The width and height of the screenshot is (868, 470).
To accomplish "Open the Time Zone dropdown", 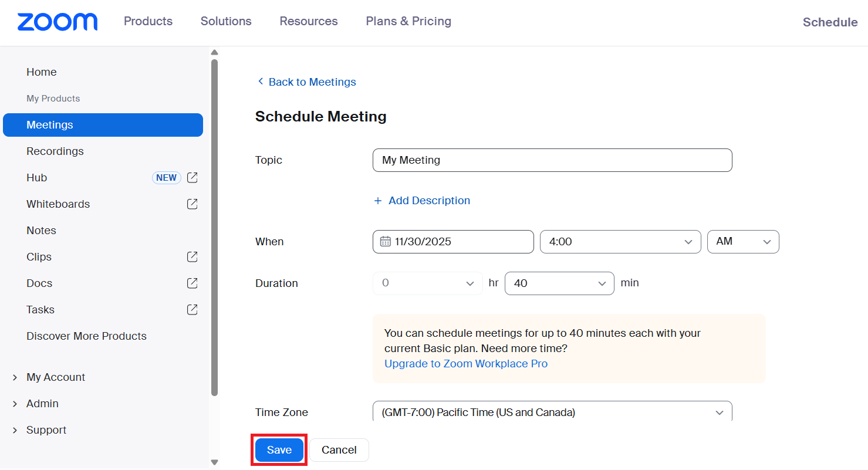I will pyautogui.click(x=552, y=412).
